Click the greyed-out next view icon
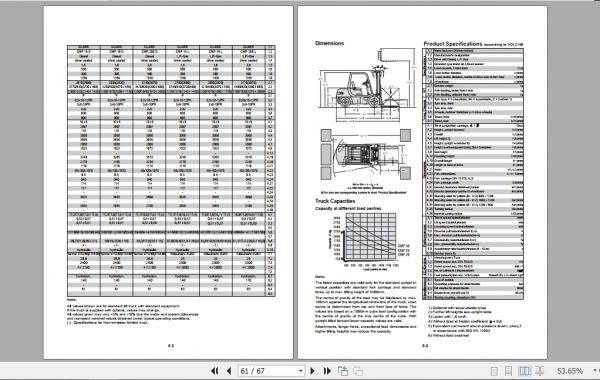 point(358,371)
